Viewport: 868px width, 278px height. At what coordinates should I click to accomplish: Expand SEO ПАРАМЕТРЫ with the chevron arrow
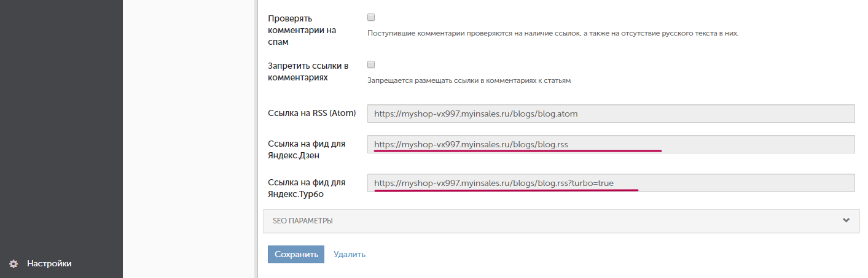click(846, 221)
